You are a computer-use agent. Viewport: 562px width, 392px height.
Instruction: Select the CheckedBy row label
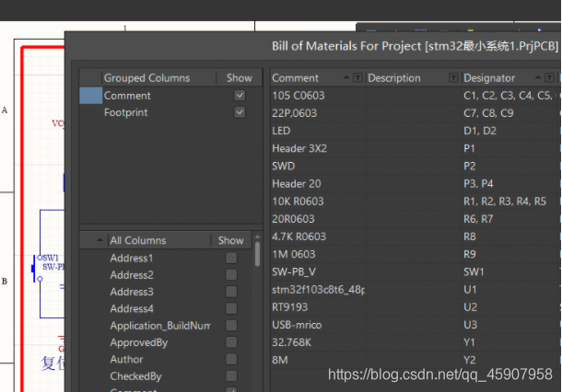pos(135,376)
